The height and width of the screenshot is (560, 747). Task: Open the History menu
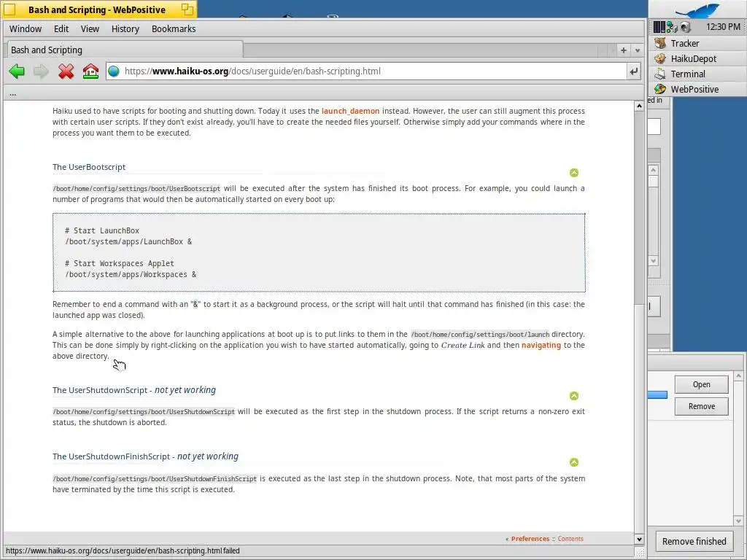(x=125, y=29)
